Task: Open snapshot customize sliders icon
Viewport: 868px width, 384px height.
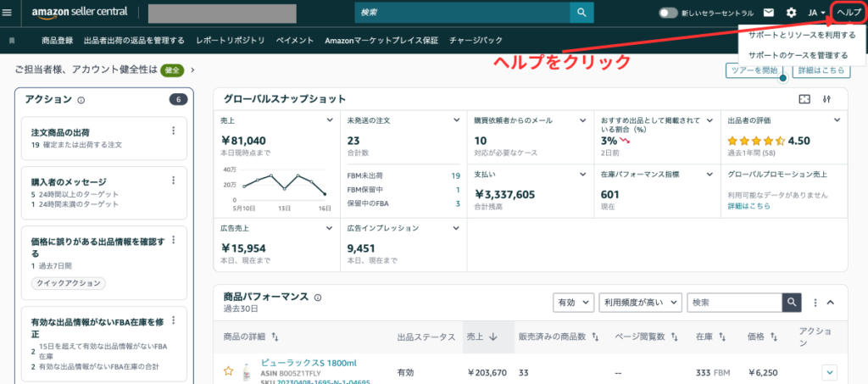Action: (827, 99)
